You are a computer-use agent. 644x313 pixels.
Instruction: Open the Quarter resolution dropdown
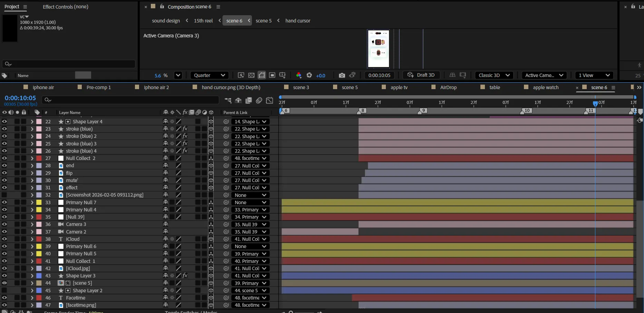(209, 75)
